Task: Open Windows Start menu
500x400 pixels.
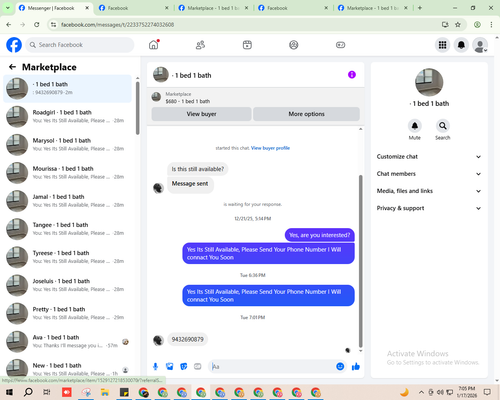Action: (x=9, y=392)
